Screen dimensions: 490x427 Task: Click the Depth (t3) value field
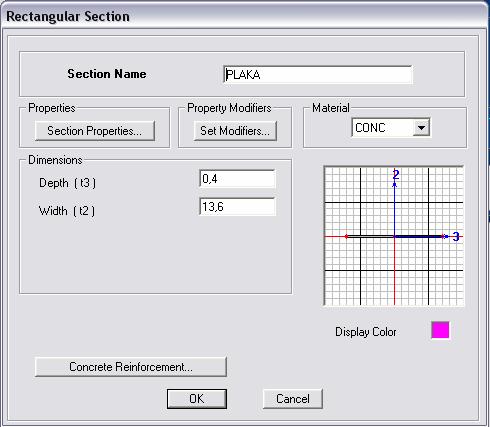pos(237,179)
